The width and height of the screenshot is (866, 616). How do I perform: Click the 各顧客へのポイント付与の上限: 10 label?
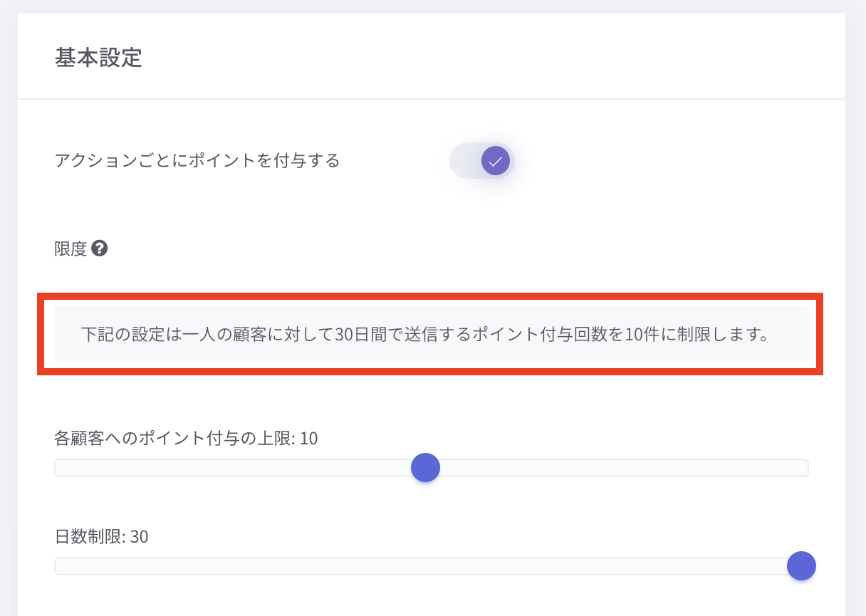(x=186, y=438)
